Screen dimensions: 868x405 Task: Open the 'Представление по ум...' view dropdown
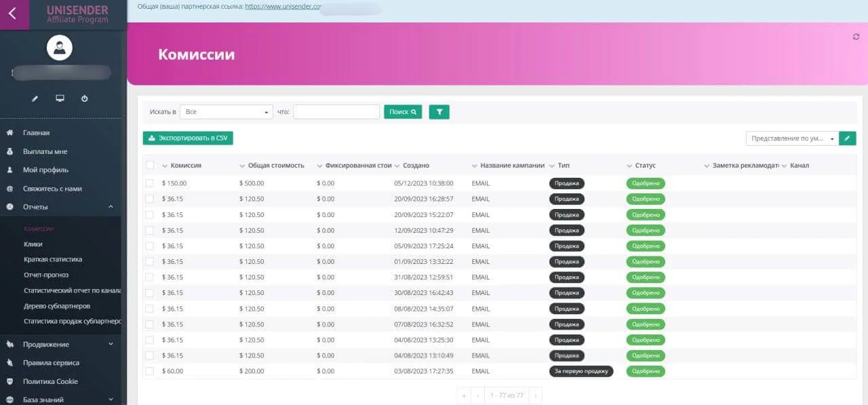[x=792, y=138]
